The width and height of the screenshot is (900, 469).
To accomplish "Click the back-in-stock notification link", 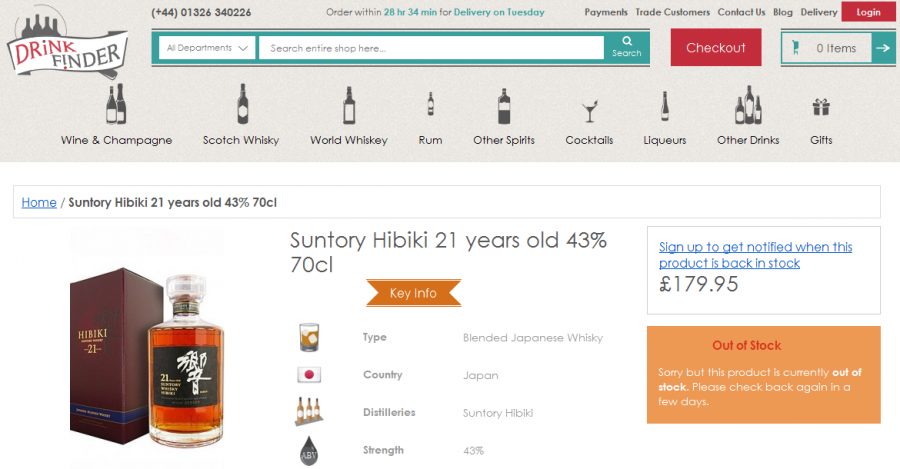I will [755, 254].
